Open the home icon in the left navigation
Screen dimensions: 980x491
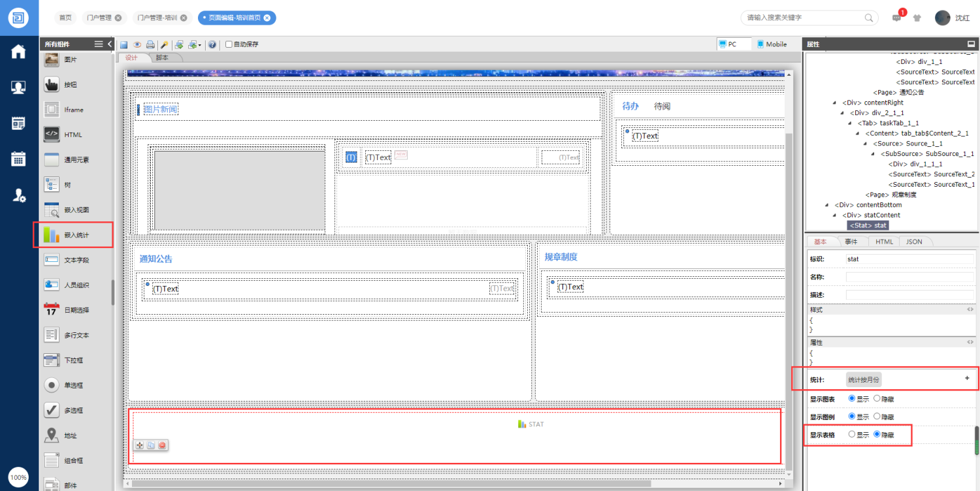point(18,52)
